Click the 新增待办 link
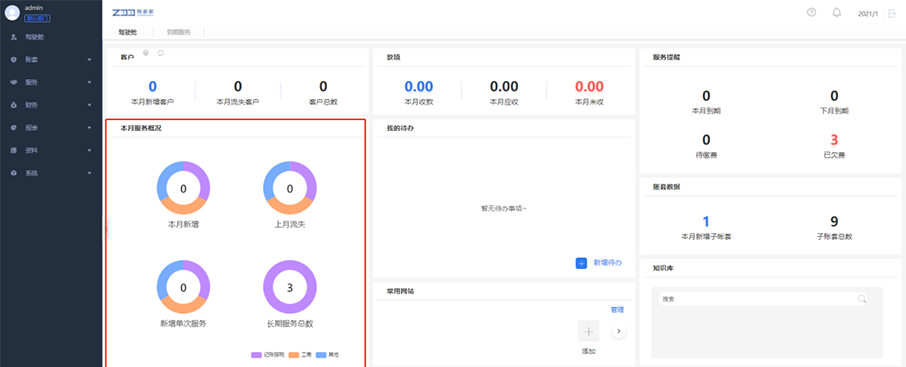This screenshot has width=906, height=367. pos(608,263)
